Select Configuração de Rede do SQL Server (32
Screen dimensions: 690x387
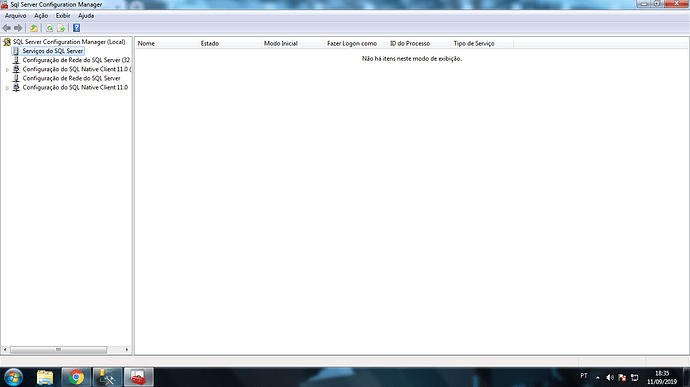[x=76, y=60]
